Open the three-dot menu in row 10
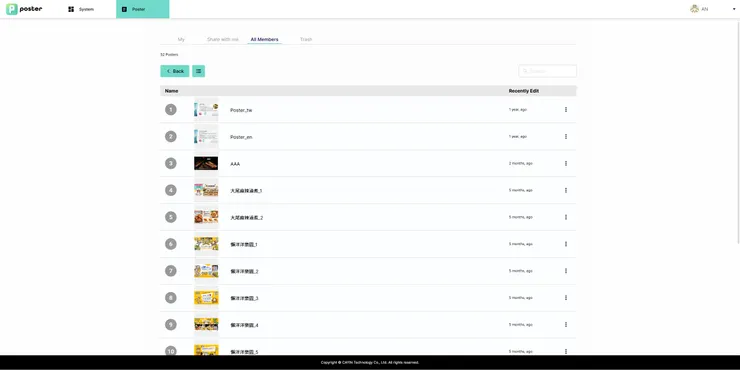 coord(566,351)
